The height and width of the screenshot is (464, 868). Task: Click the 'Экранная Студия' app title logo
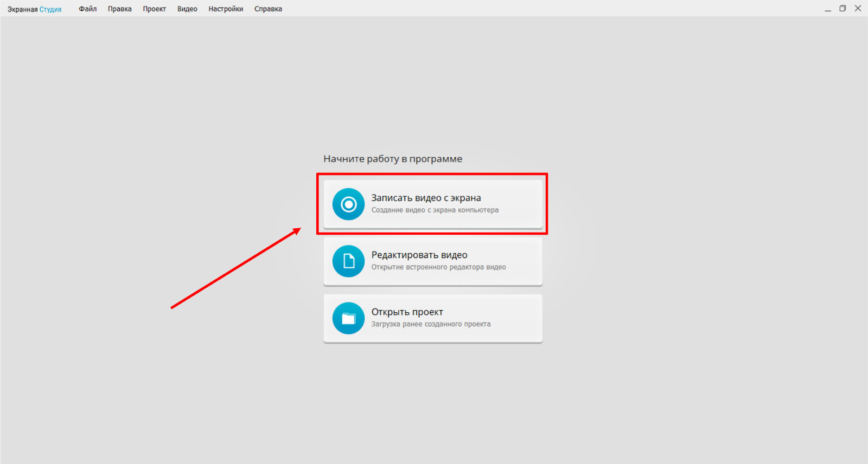[34, 9]
